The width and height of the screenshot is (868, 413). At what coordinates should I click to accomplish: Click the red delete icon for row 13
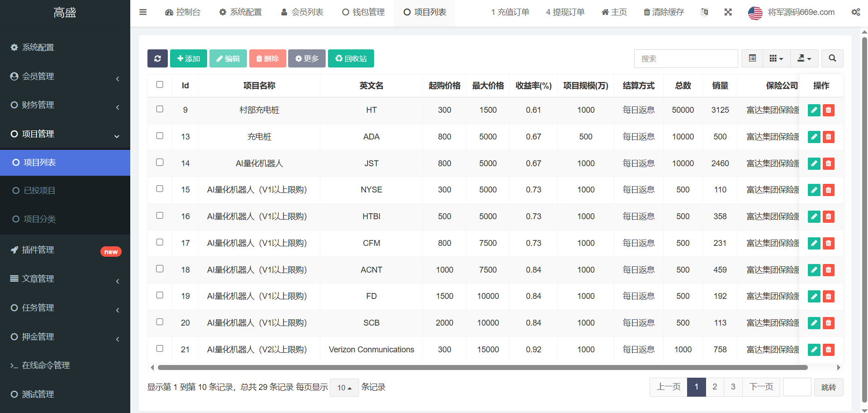(828, 137)
